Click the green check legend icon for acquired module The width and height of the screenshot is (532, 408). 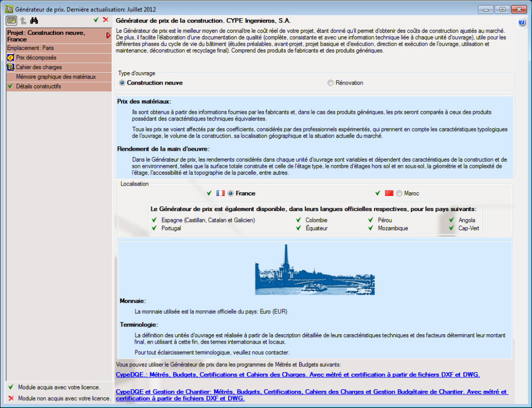tap(11, 387)
